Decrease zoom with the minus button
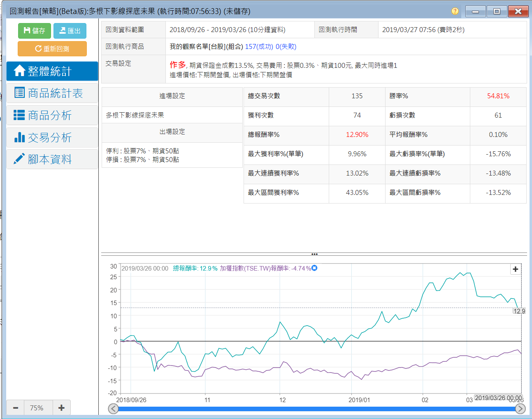The image size is (532, 419). pyautogui.click(x=16, y=408)
